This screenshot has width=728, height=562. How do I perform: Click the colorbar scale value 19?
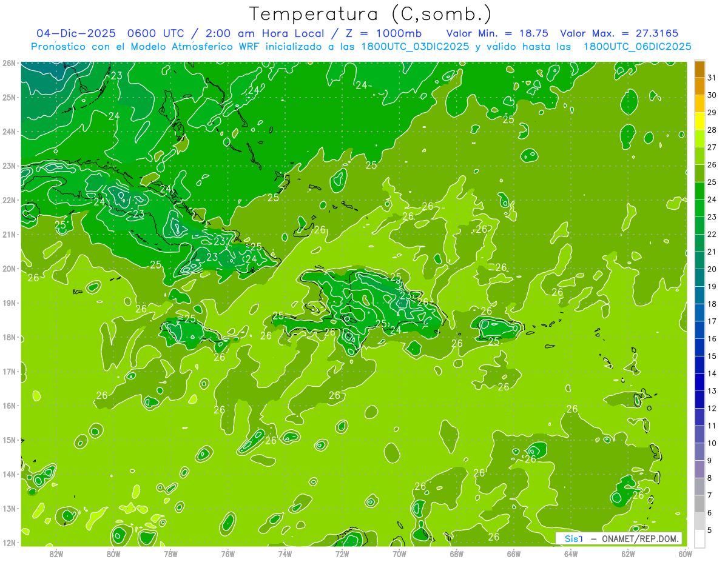pyautogui.click(x=712, y=286)
